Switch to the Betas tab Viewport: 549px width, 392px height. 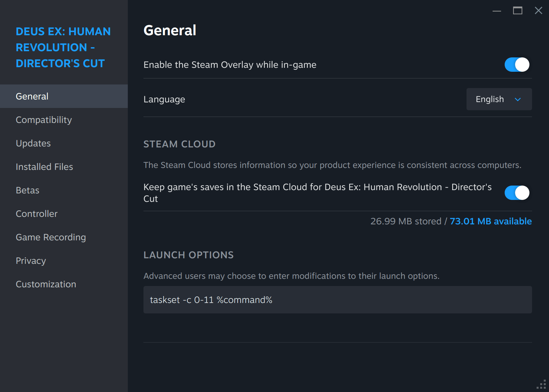pos(28,190)
